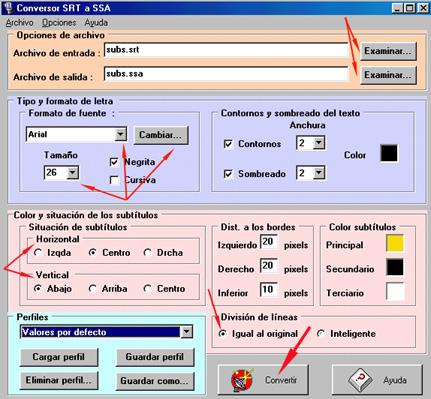The height and width of the screenshot is (399, 431).
Task: Click the Guardar perfil button
Action: click(x=155, y=357)
